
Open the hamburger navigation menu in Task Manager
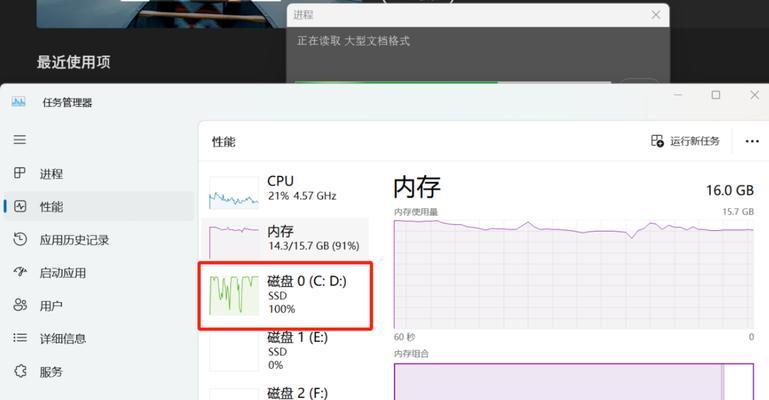point(20,140)
